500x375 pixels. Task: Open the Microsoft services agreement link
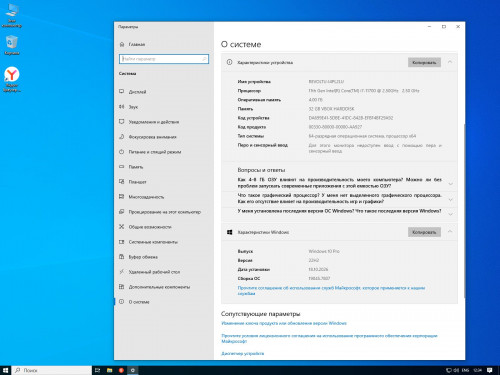331,290
